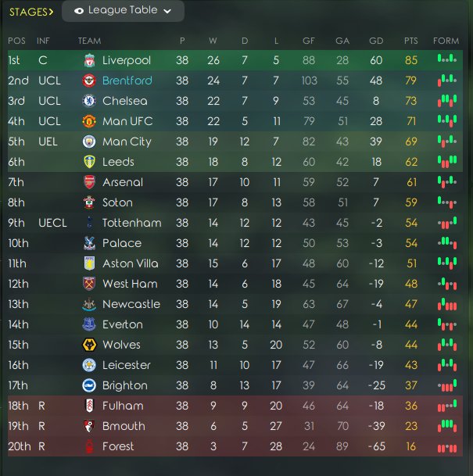Screen dimensions: 473x476
Task: Open the Brentford team name link
Action: pos(127,81)
